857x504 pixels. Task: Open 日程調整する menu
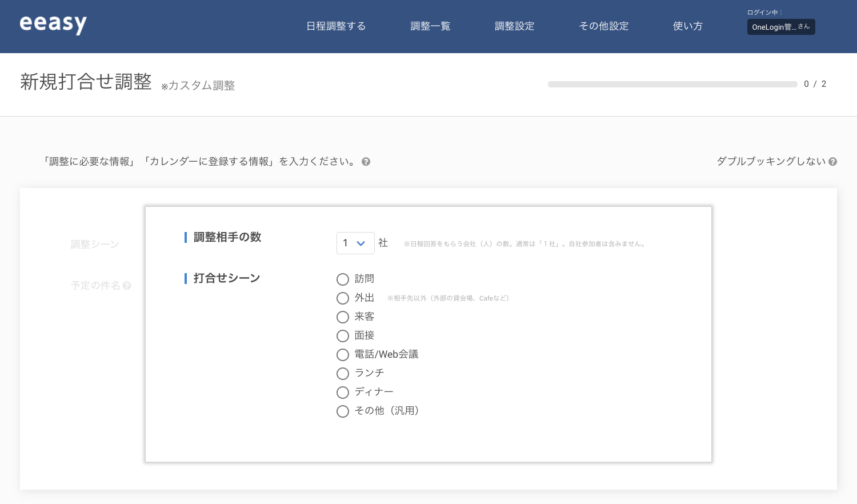[x=336, y=26]
